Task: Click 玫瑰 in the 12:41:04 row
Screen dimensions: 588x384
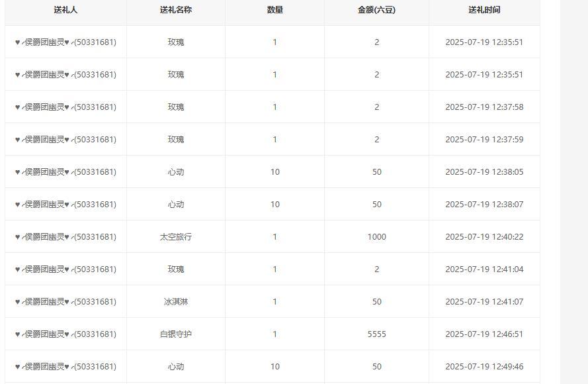Action: tap(176, 269)
